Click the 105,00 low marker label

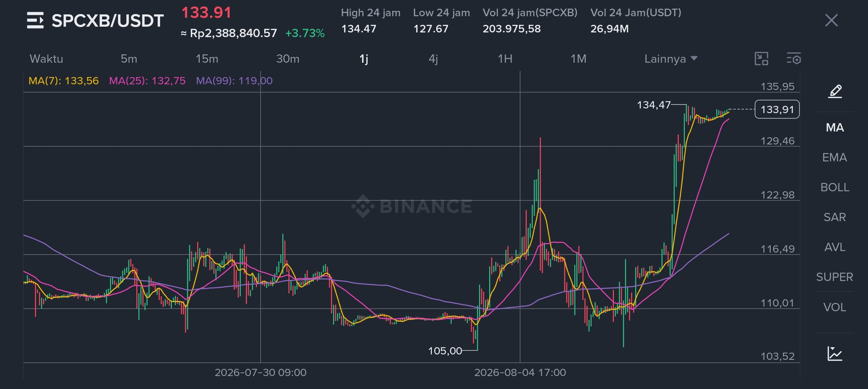pyautogui.click(x=445, y=351)
